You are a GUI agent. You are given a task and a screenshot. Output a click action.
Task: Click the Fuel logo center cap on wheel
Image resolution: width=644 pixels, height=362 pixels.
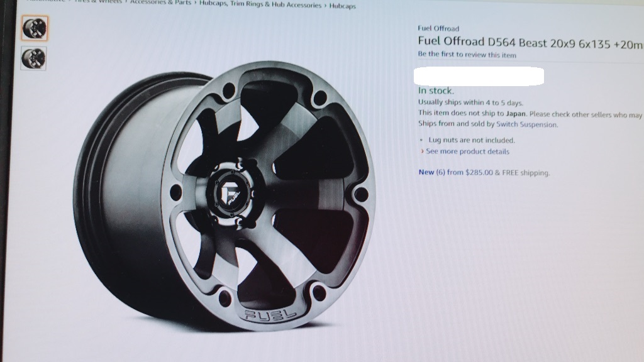pyautogui.click(x=231, y=194)
